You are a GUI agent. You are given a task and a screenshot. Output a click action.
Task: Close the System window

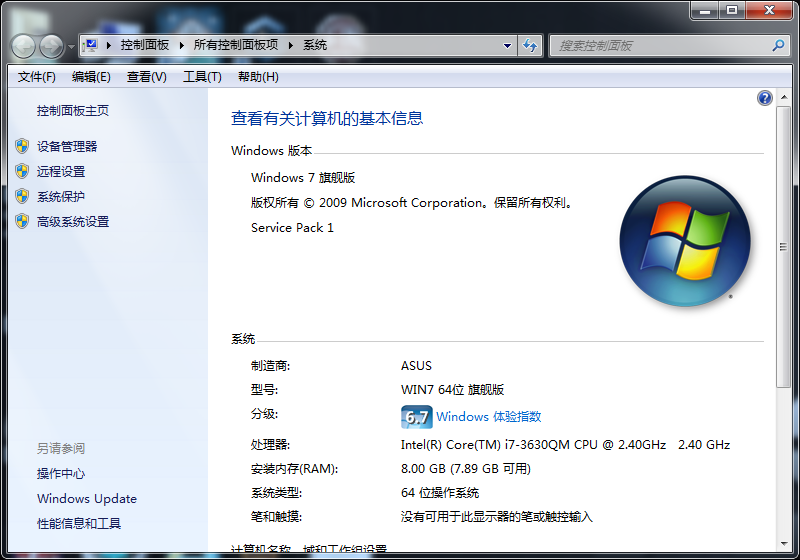[769, 10]
